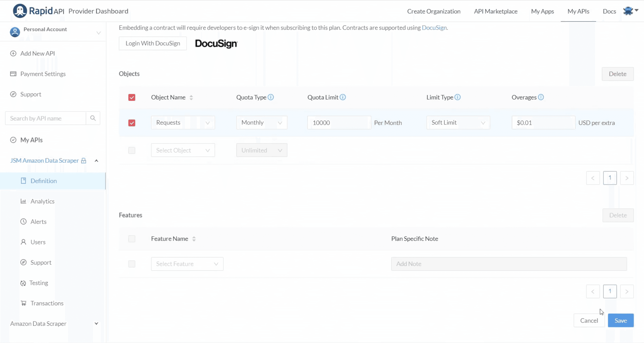Go to next Objects page arrow
644x343 pixels.
tap(627, 178)
